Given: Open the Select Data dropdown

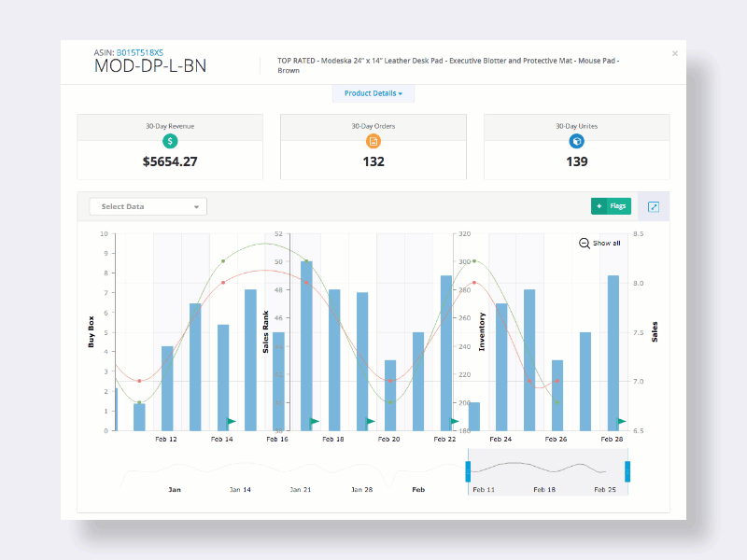Looking at the screenshot, I should 147,206.
